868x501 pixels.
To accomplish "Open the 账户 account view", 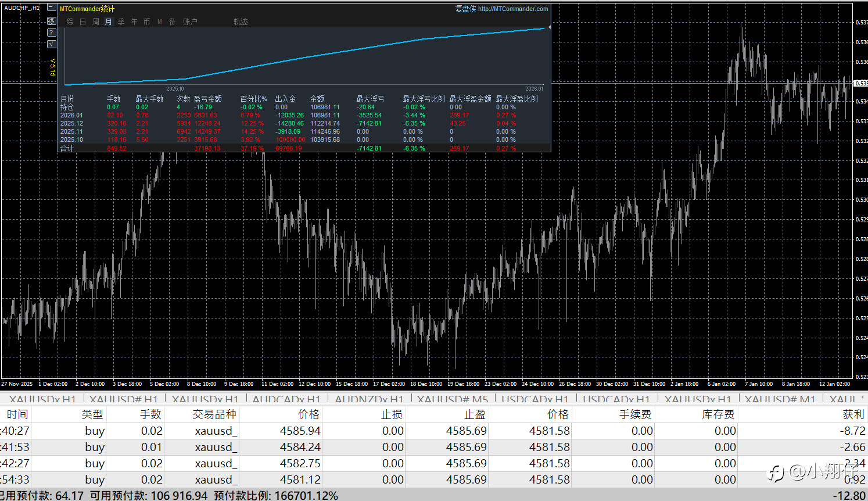I will (190, 22).
